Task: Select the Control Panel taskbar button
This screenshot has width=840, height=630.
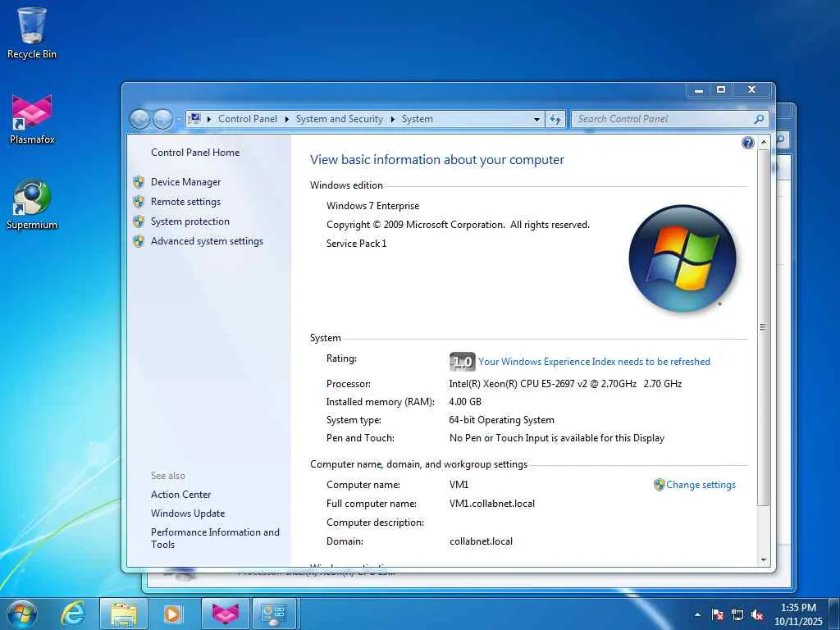Action: (274, 614)
